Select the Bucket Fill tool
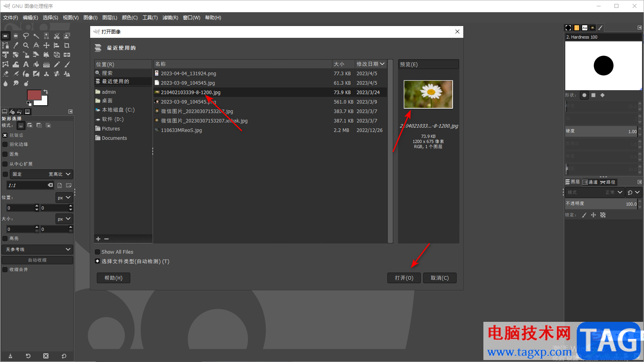Screen dimensions: 644x362 (36, 64)
